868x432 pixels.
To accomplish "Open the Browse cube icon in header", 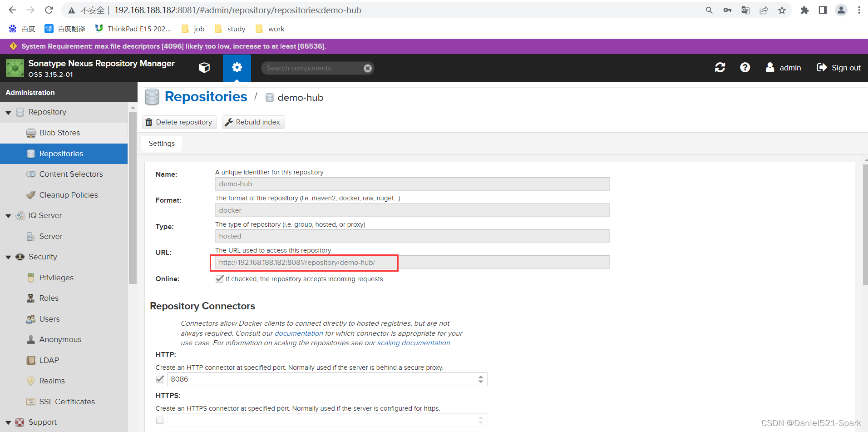I will 204,68.
